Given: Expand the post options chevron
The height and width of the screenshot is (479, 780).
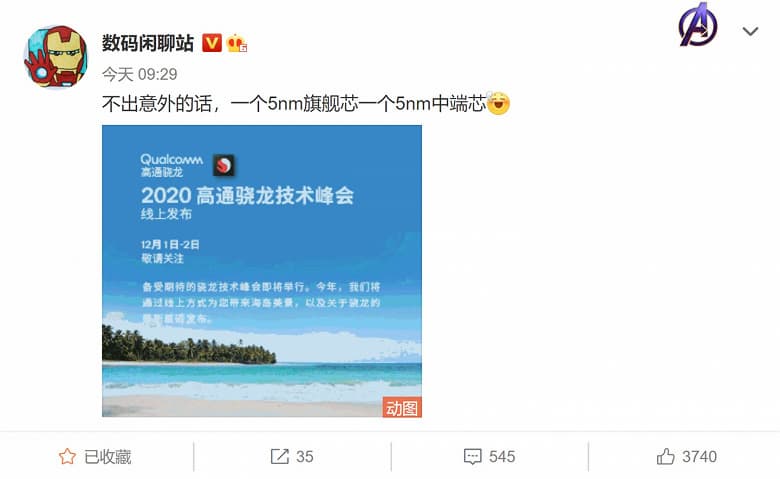Looking at the screenshot, I should [x=750, y=31].
